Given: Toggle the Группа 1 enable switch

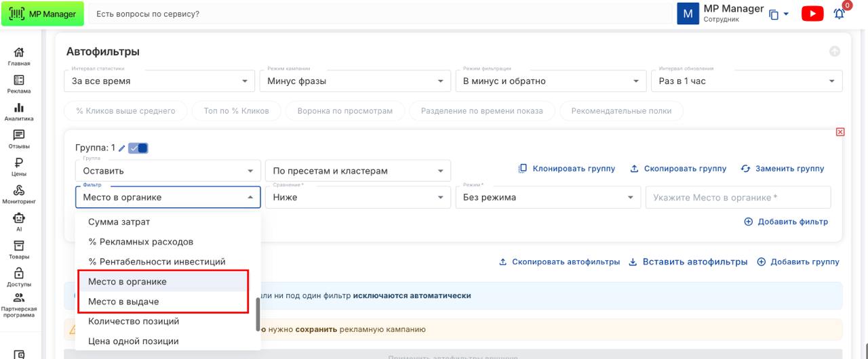Looking at the screenshot, I should pyautogui.click(x=138, y=148).
